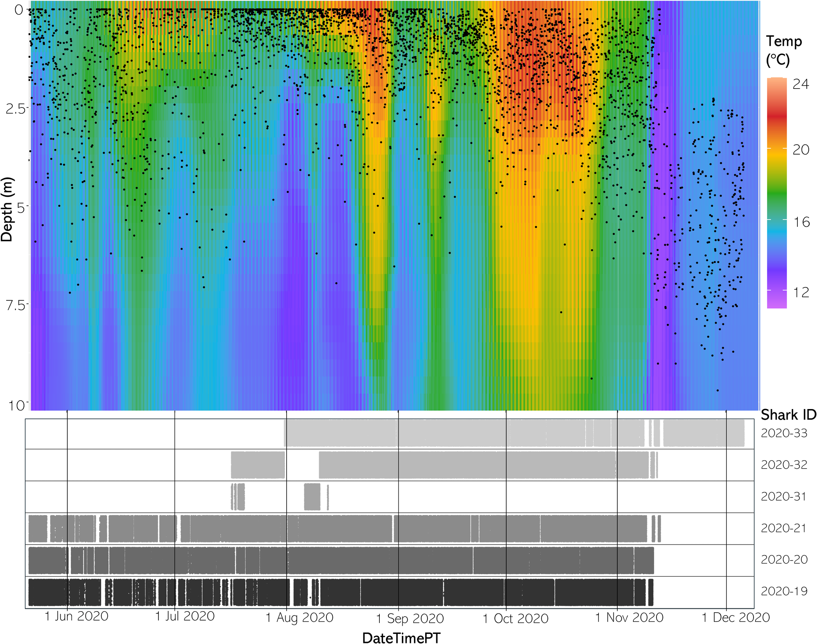Click the 2.5 depth tick label

[15, 108]
